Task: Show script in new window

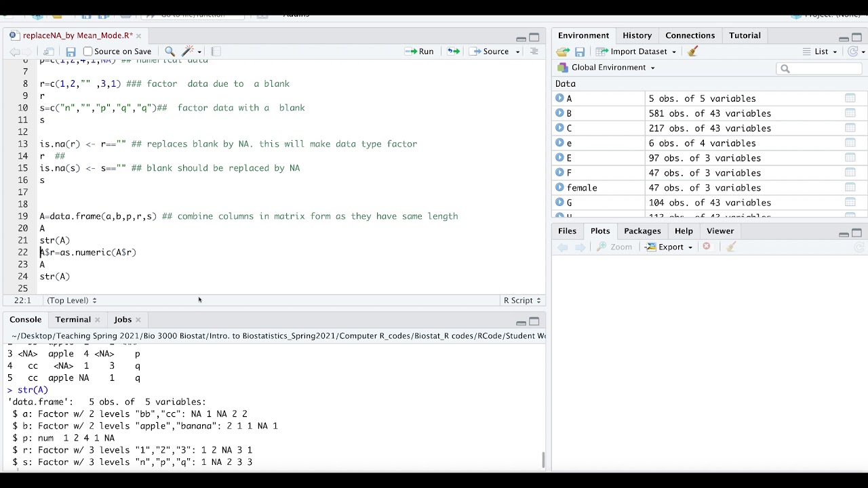Action: 49,52
